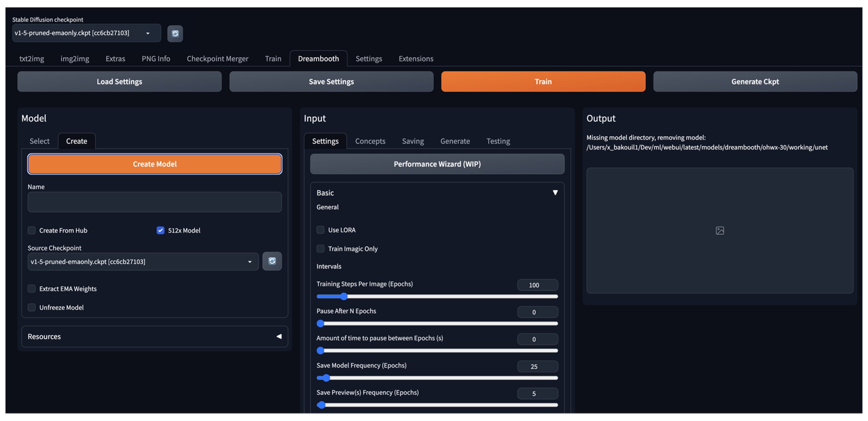868x421 pixels.
Task: Expand the Resources panel
Action: pos(279,336)
